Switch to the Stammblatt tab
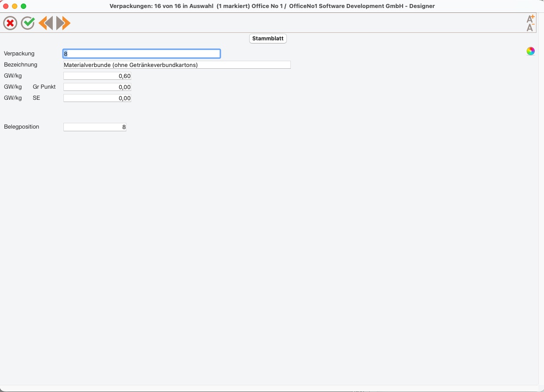The image size is (544, 392). (x=268, y=39)
